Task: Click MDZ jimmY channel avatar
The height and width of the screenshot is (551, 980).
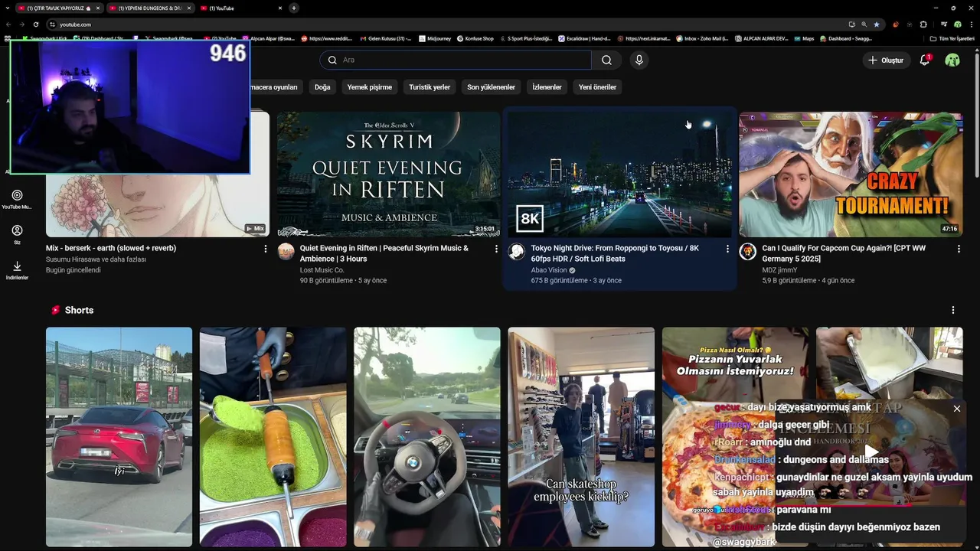Action: coord(747,252)
